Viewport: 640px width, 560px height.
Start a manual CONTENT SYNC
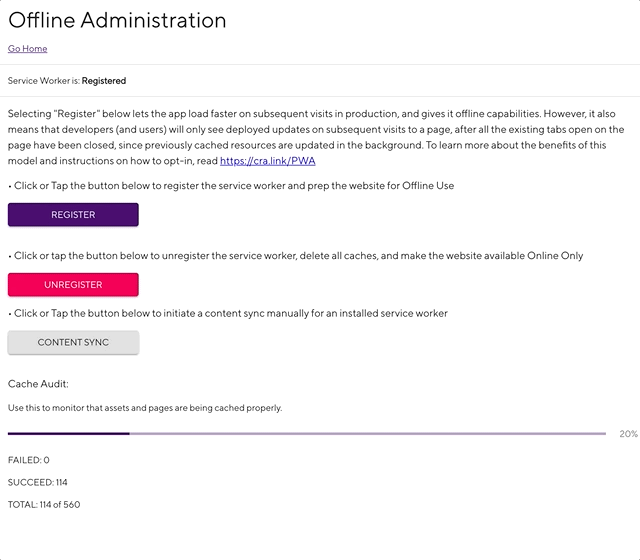73,342
